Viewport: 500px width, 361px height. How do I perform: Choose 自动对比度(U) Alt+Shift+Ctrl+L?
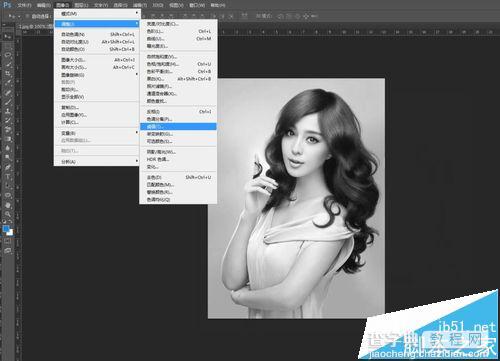[x=97, y=42]
